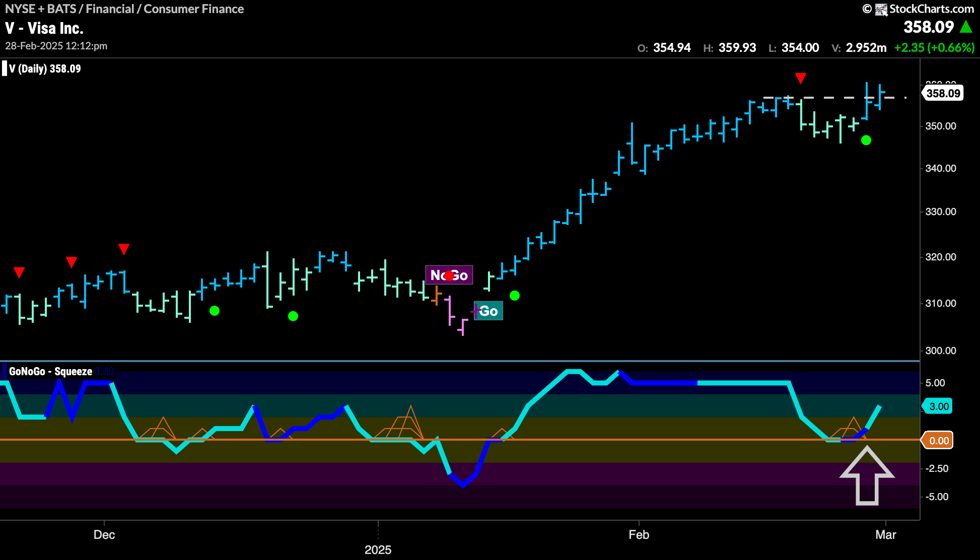Click the volume value 2.952m
Image resolution: width=980 pixels, height=560 pixels.
866,48
